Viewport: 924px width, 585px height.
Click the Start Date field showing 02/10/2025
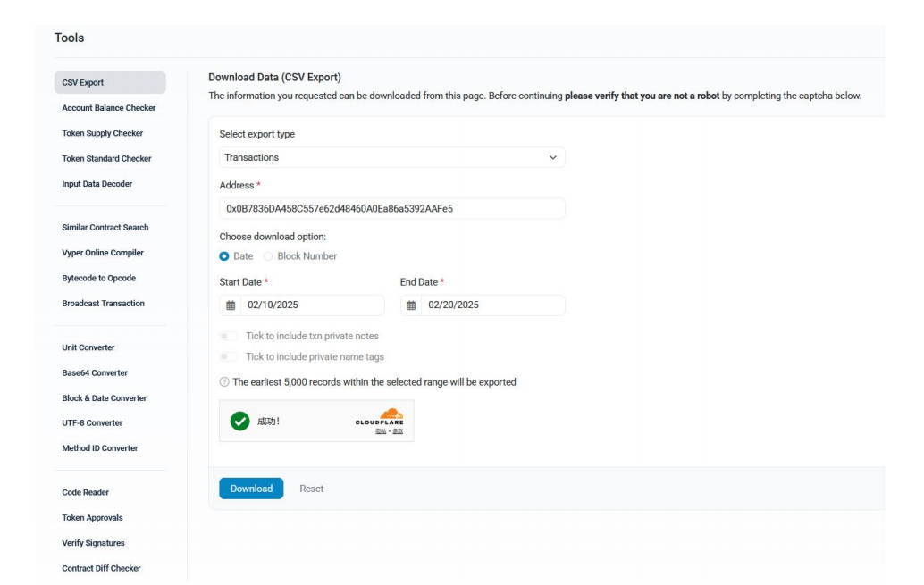click(x=310, y=305)
